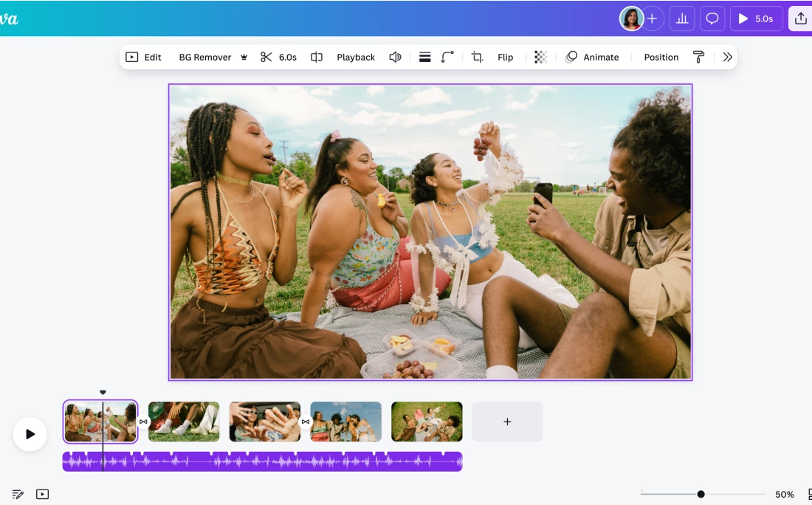
Task: Open the analytics bar chart icon
Action: click(x=682, y=18)
